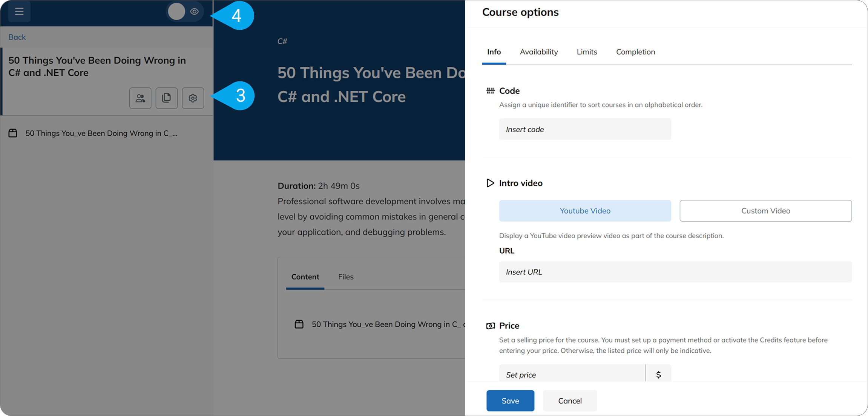
Task: Click the Duration text
Action: pyautogui.click(x=319, y=186)
